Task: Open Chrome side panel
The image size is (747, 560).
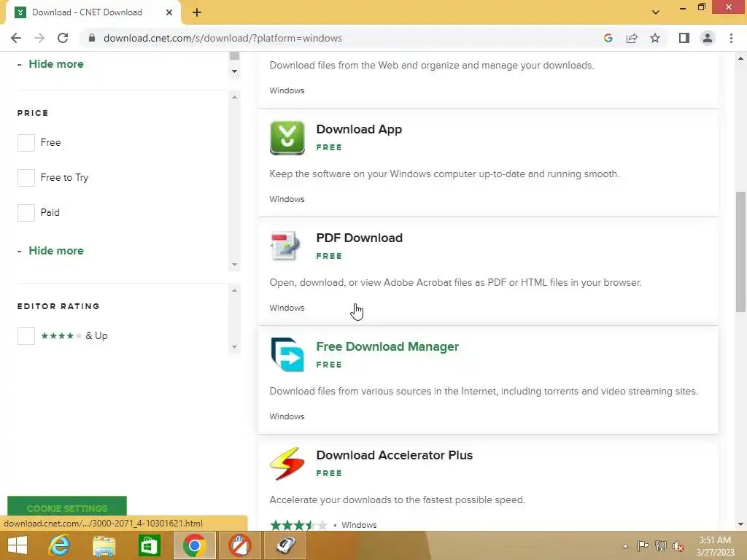Action: [x=684, y=38]
